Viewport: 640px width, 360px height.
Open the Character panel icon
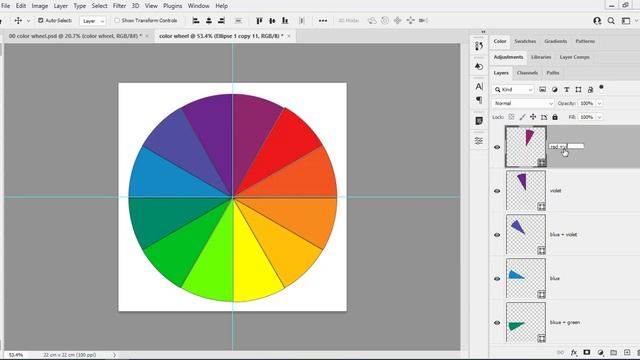coord(479,86)
